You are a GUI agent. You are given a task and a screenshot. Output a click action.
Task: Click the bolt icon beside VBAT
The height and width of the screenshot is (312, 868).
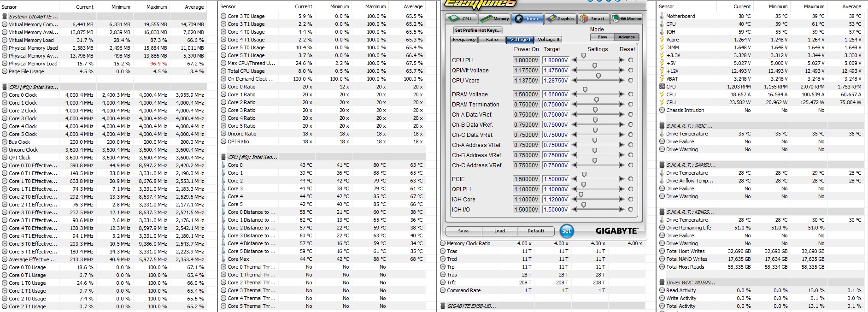pyautogui.click(x=662, y=79)
